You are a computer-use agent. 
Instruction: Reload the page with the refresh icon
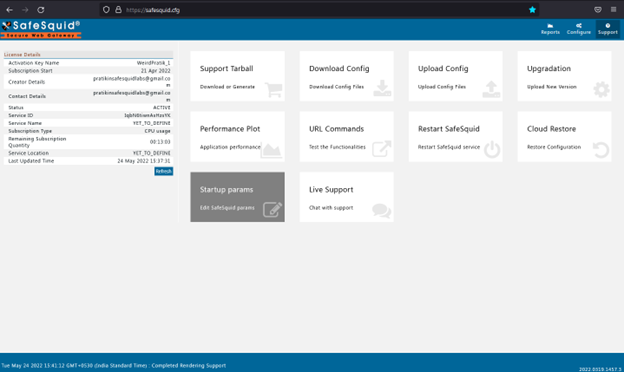41,10
